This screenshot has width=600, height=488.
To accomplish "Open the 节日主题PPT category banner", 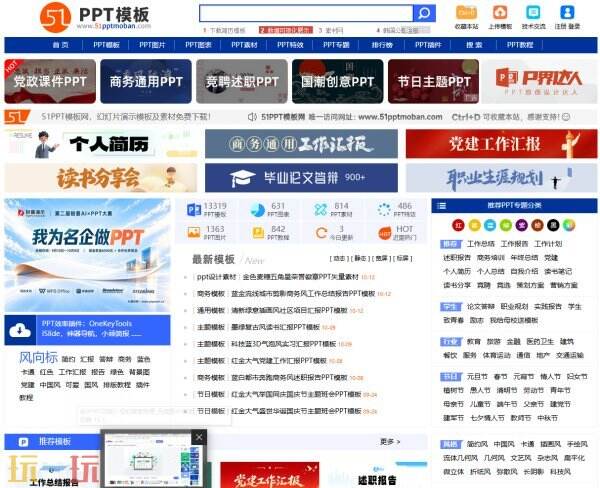I will (433, 81).
